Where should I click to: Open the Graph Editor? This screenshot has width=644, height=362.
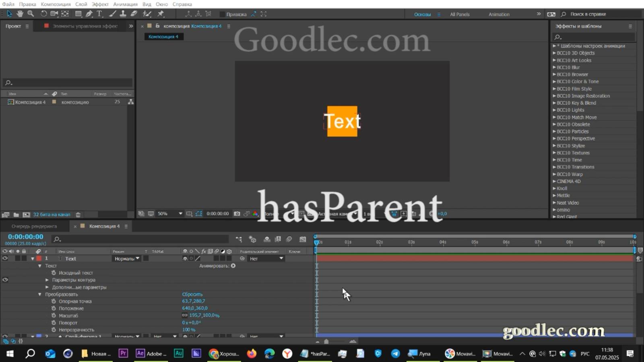coord(303,239)
